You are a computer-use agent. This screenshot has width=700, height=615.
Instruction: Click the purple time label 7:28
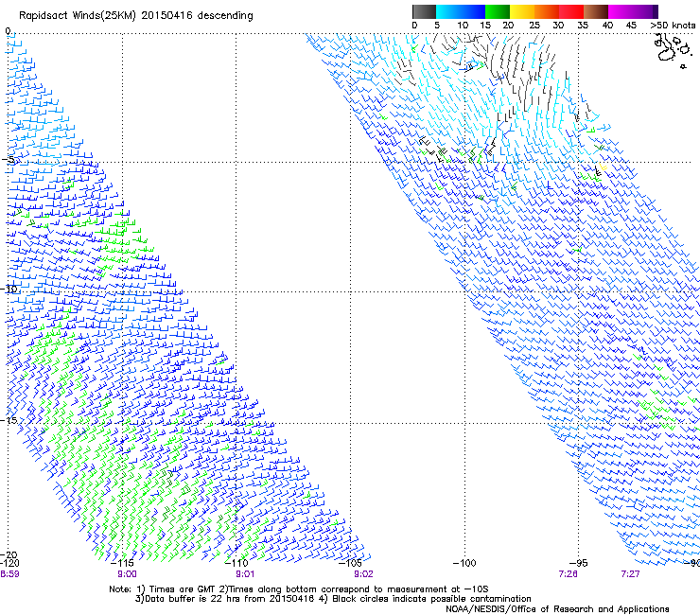(x=568, y=574)
